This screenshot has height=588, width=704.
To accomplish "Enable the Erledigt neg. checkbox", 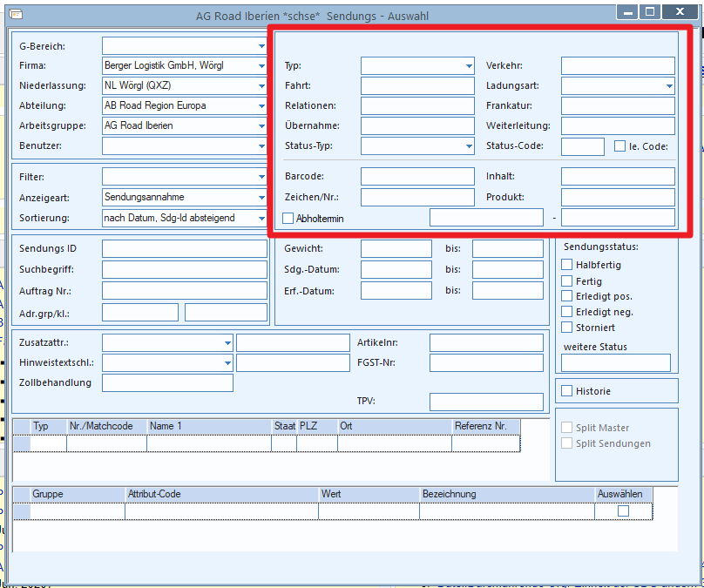I will [x=566, y=312].
